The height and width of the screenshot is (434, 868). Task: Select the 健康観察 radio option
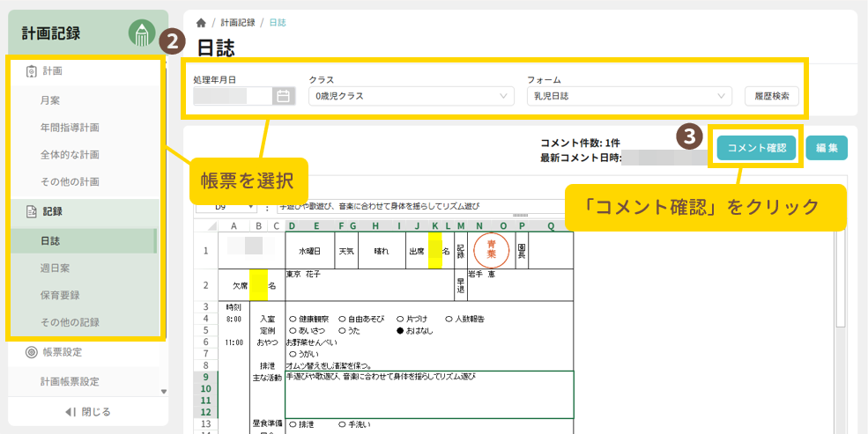(x=293, y=319)
